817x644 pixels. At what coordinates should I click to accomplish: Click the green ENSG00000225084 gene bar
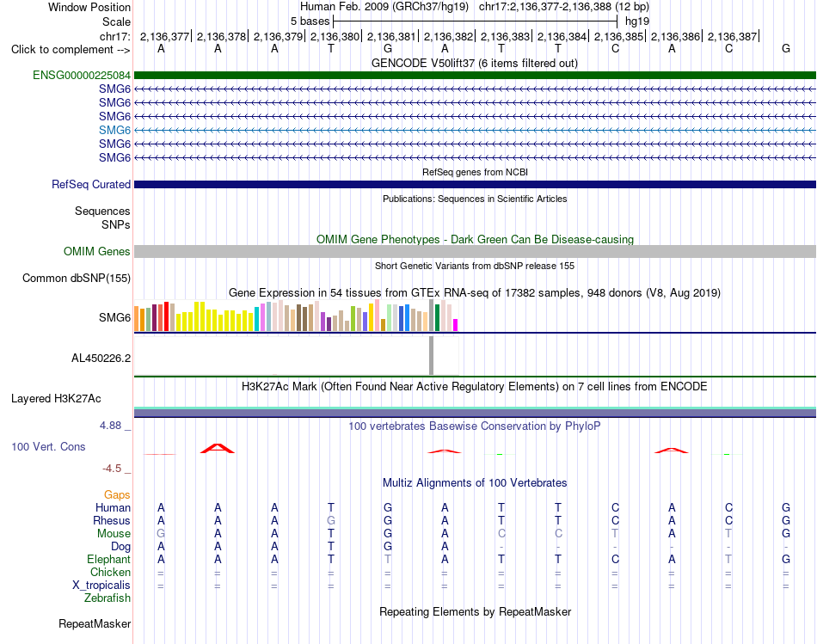click(x=475, y=75)
